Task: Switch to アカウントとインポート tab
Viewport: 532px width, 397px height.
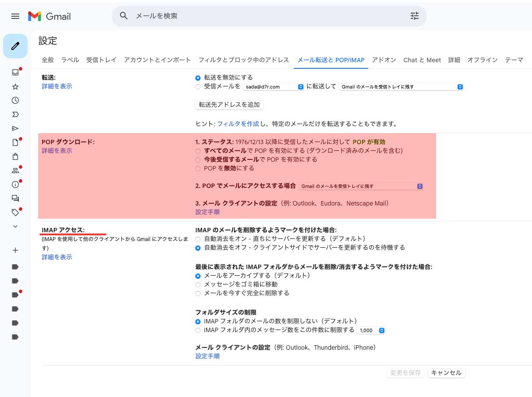Action: point(157,60)
